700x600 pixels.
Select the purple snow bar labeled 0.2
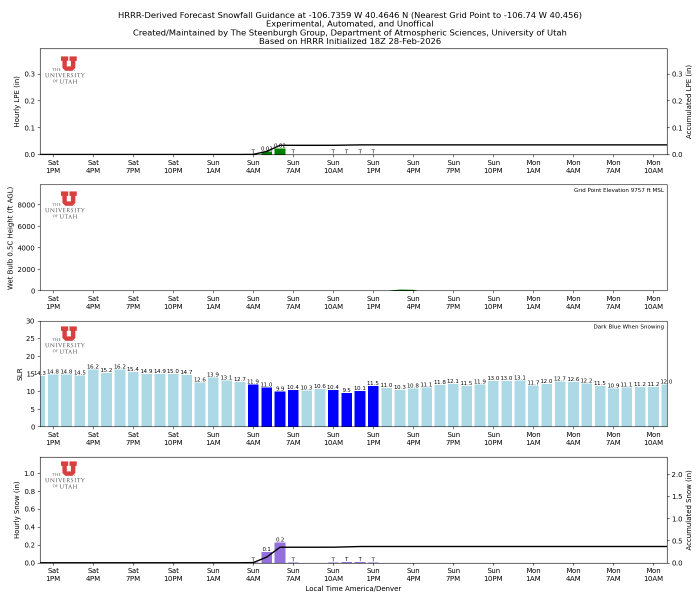coord(281,552)
